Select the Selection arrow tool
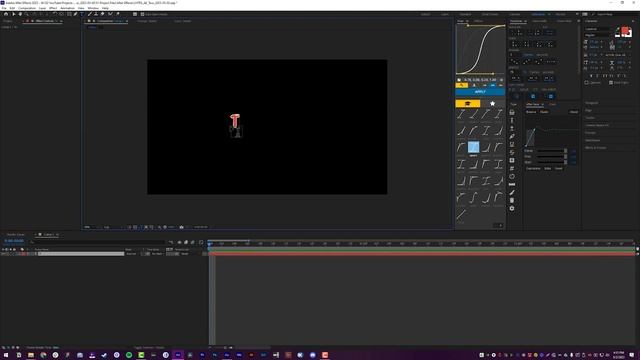The image size is (640, 360). pos(13,14)
